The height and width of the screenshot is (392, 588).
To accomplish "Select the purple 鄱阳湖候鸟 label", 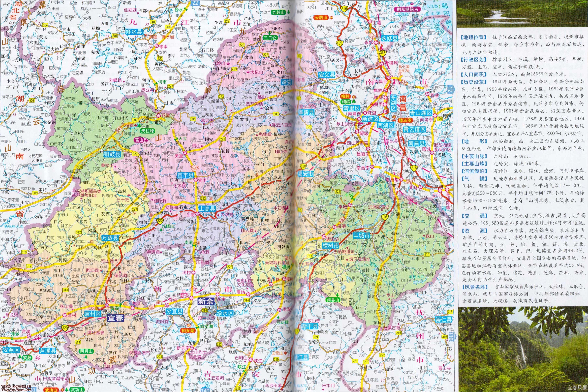I will [407, 9].
